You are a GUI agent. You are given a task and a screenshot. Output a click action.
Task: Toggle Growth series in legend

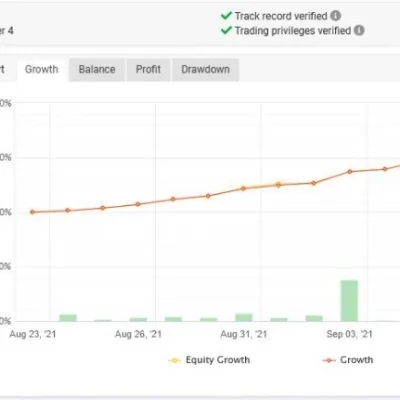click(348, 360)
